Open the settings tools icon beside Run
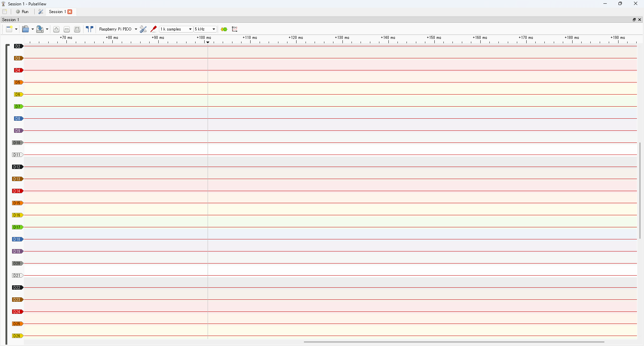644x346 pixels. [41, 12]
